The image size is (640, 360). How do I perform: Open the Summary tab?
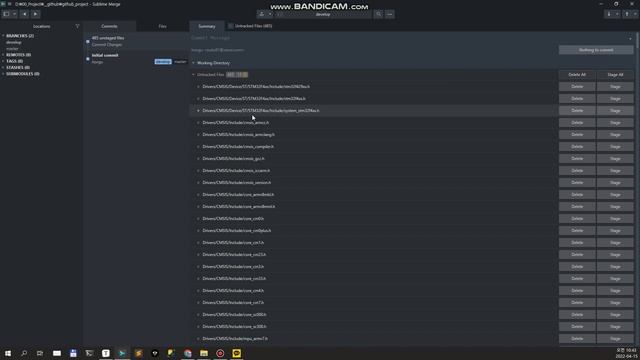click(x=207, y=26)
